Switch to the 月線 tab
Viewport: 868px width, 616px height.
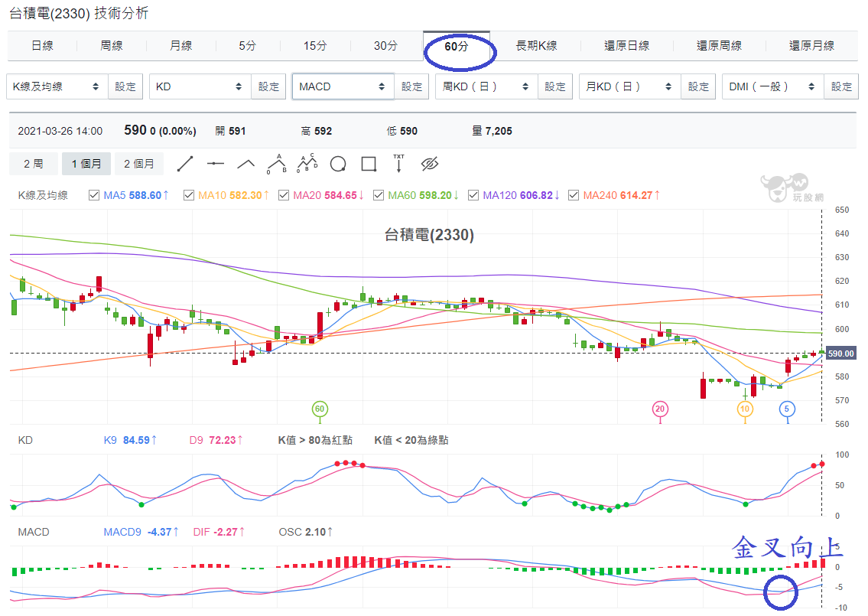[180, 46]
